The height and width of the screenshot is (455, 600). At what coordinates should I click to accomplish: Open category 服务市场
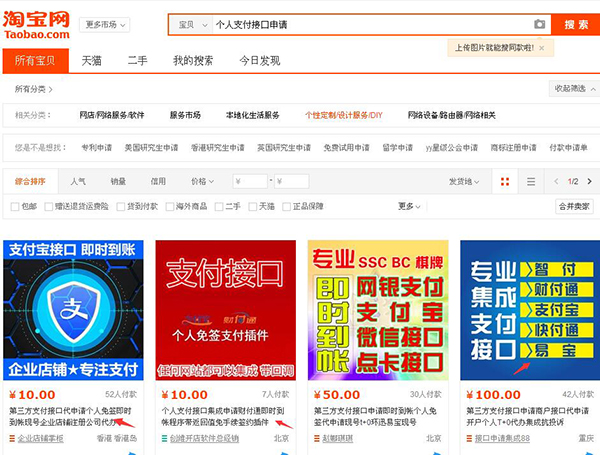coord(185,115)
